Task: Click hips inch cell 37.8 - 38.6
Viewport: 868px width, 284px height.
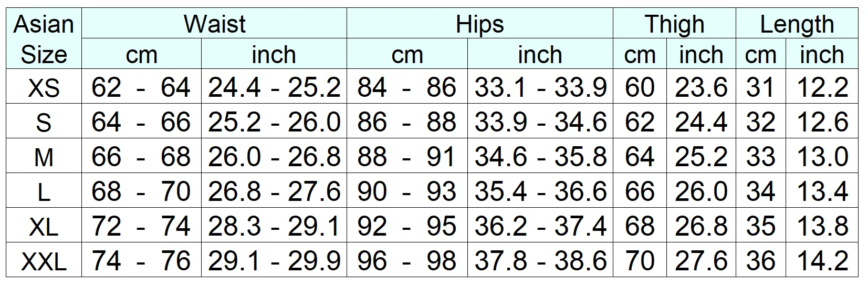Action: point(540,260)
